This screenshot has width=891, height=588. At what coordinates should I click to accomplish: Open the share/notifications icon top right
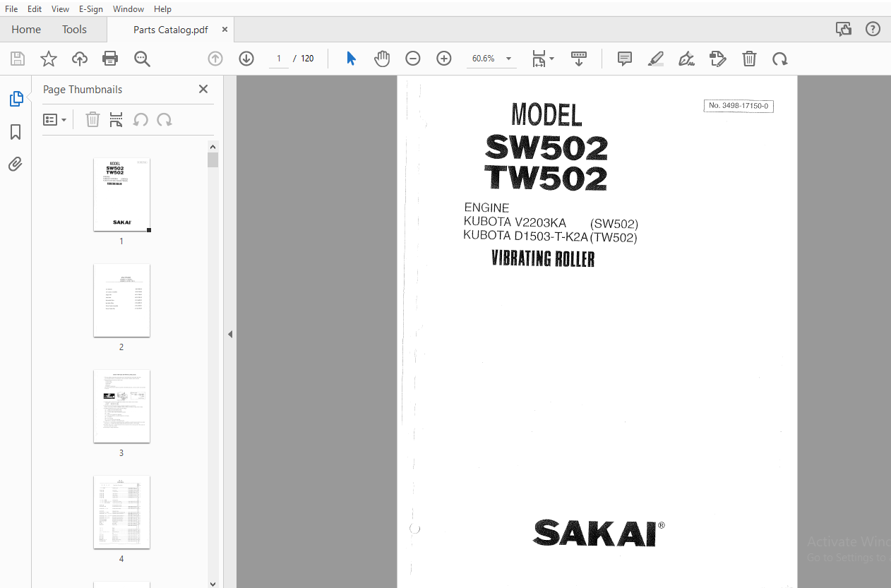point(843,29)
